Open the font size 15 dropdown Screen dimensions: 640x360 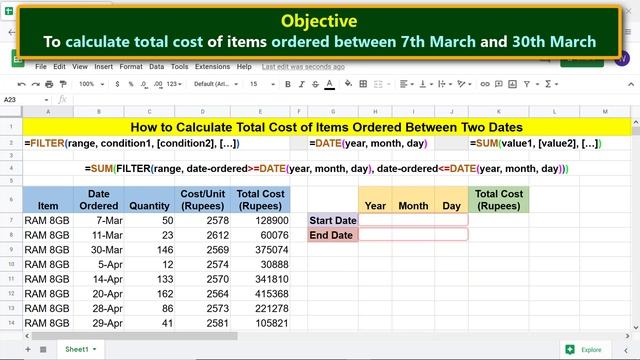pos(262,84)
